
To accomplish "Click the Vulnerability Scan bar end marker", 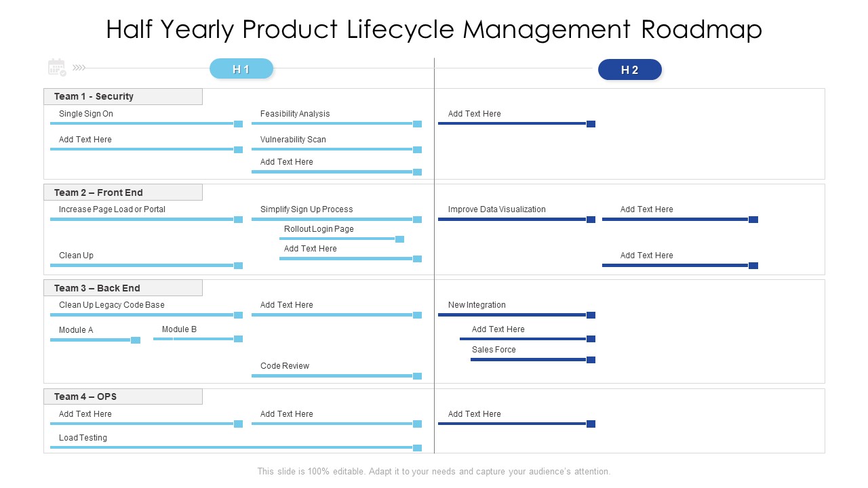I will point(418,150).
